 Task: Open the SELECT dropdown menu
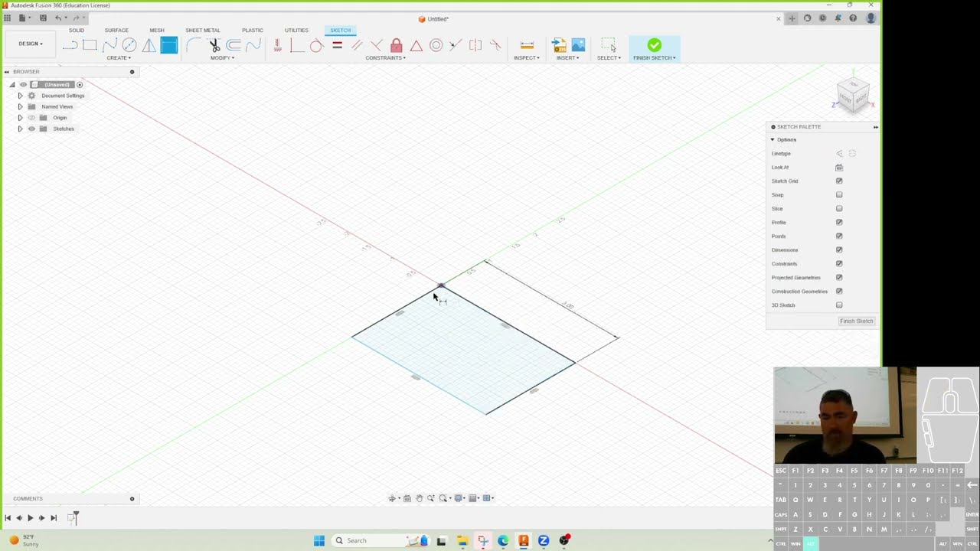[609, 58]
